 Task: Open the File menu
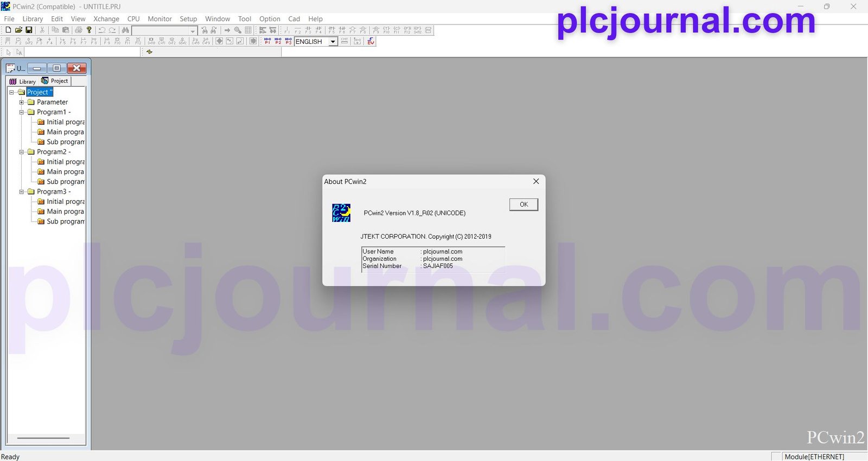click(x=9, y=19)
